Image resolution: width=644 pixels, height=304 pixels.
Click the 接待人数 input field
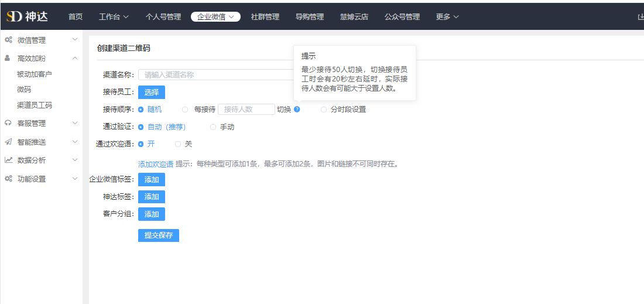246,110
